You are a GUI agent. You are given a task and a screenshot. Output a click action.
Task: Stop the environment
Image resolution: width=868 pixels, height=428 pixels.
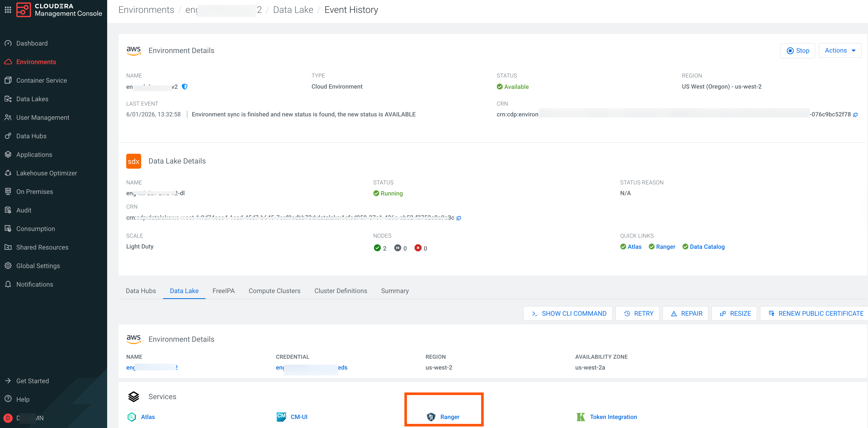[797, 50]
